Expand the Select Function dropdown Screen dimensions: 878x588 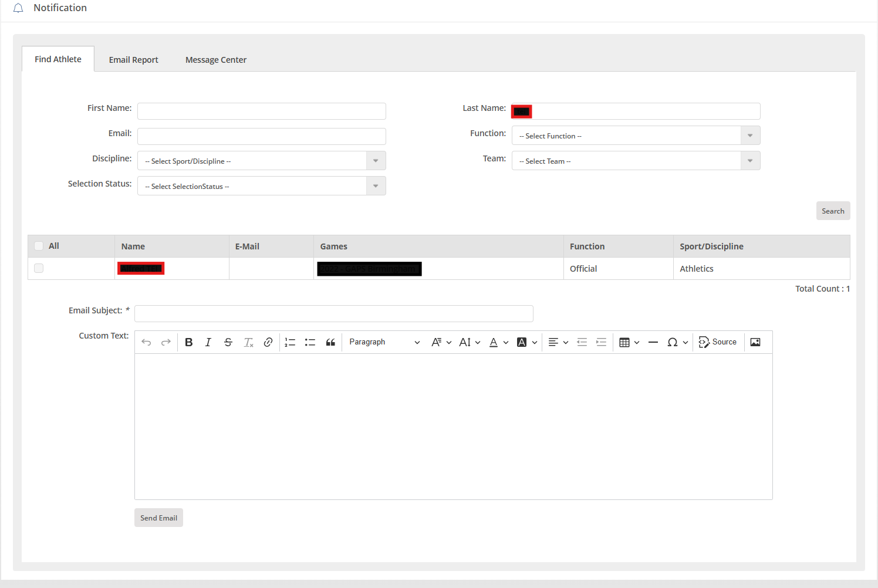(636, 136)
